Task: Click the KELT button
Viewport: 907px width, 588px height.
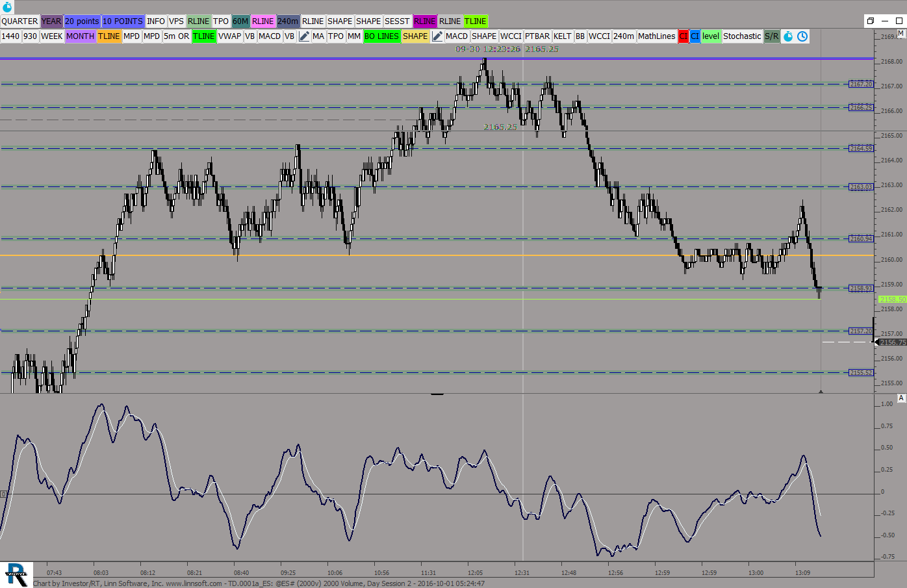Action: click(563, 36)
